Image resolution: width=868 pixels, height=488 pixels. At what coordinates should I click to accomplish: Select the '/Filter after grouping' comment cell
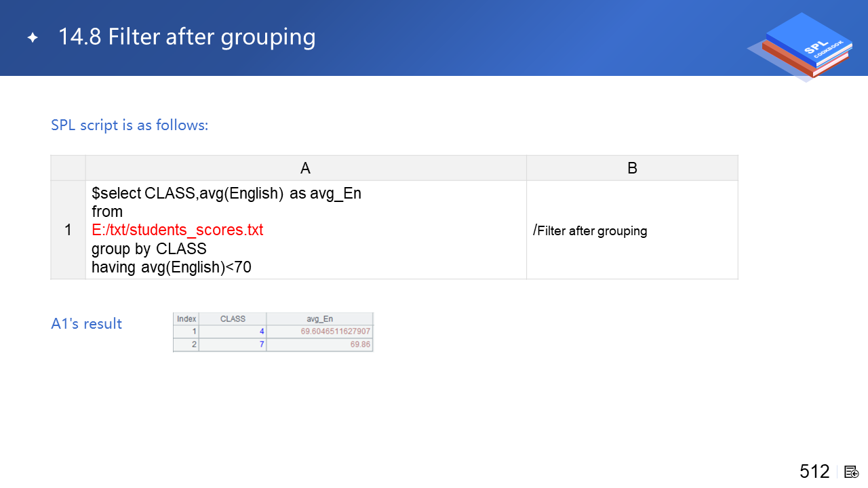(x=591, y=230)
